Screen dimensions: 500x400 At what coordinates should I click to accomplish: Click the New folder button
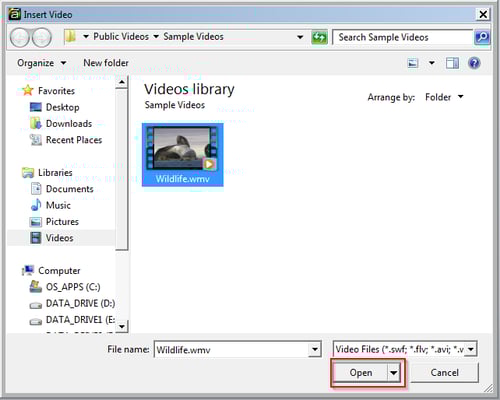pyautogui.click(x=106, y=63)
